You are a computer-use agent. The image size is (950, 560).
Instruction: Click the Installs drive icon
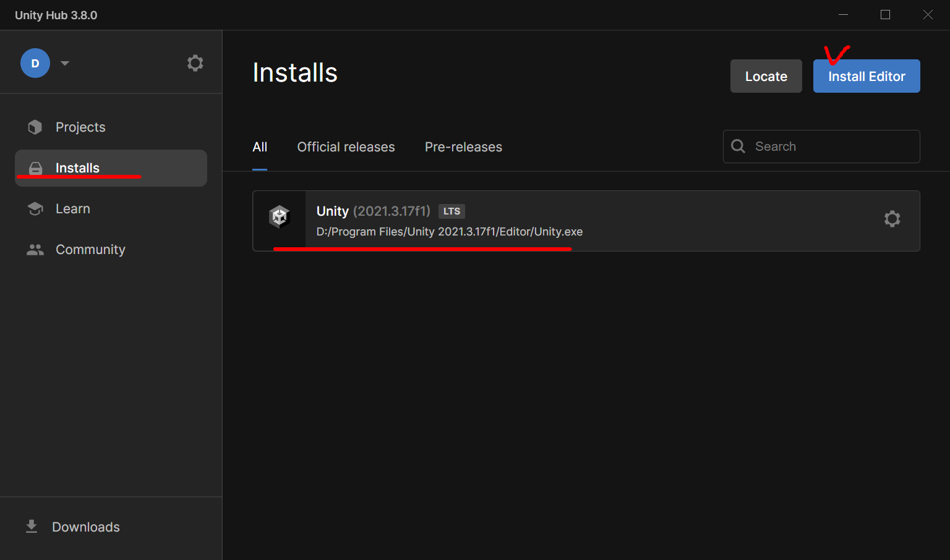click(36, 168)
